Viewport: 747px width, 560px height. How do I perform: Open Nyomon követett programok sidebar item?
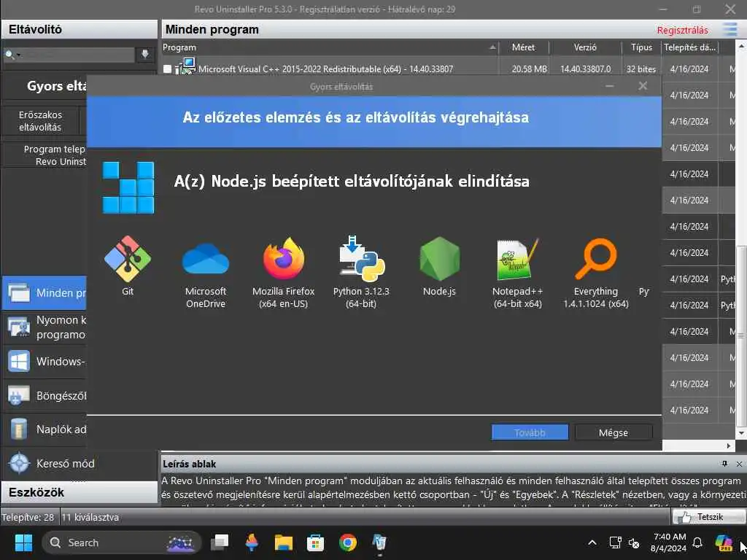44,327
